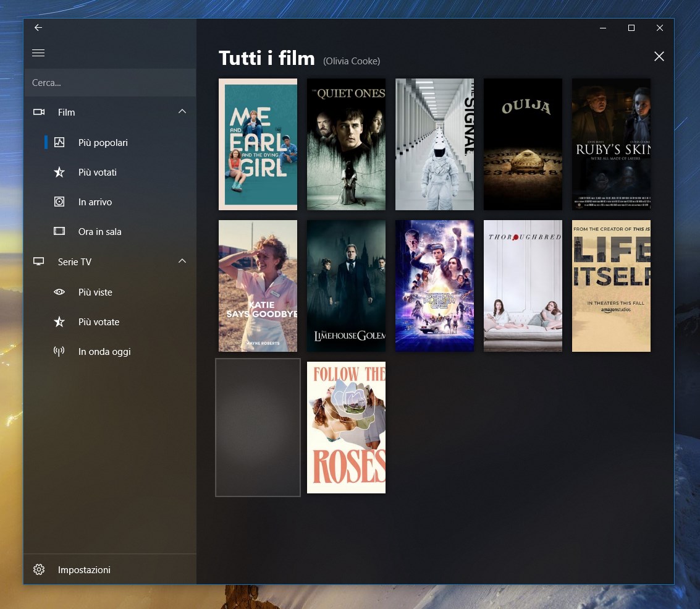Collapse the Serie TV section chevron

pos(182,261)
